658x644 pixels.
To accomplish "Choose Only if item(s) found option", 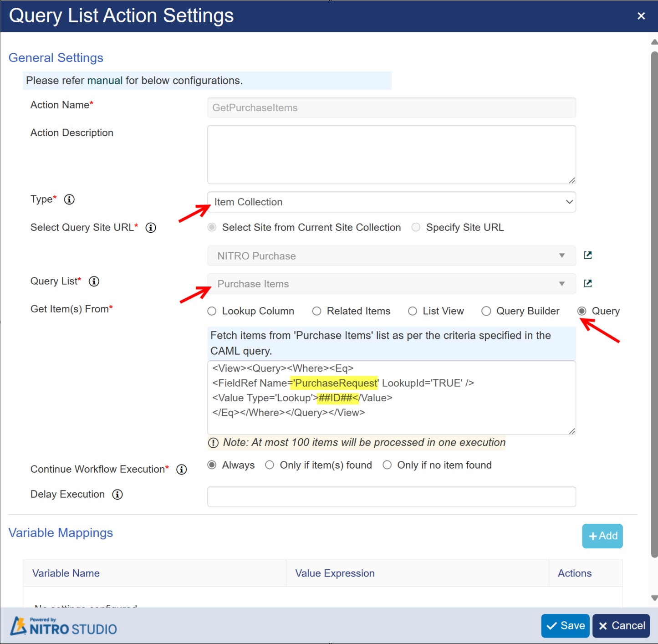I will pos(270,465).
